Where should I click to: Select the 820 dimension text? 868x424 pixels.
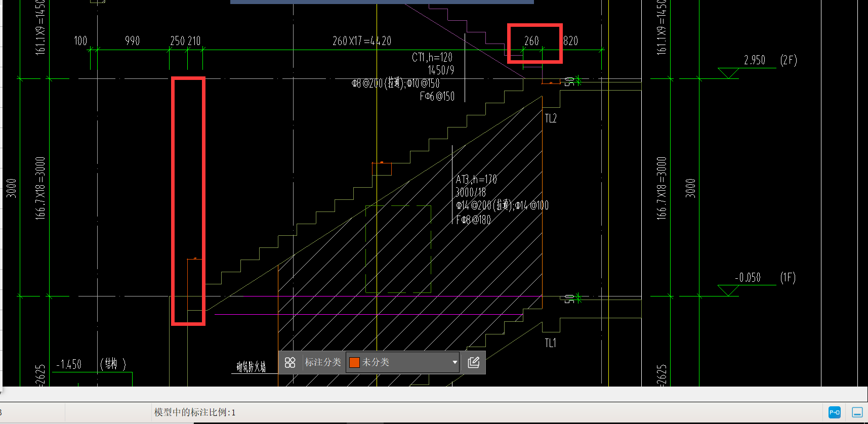coord(570,41)
